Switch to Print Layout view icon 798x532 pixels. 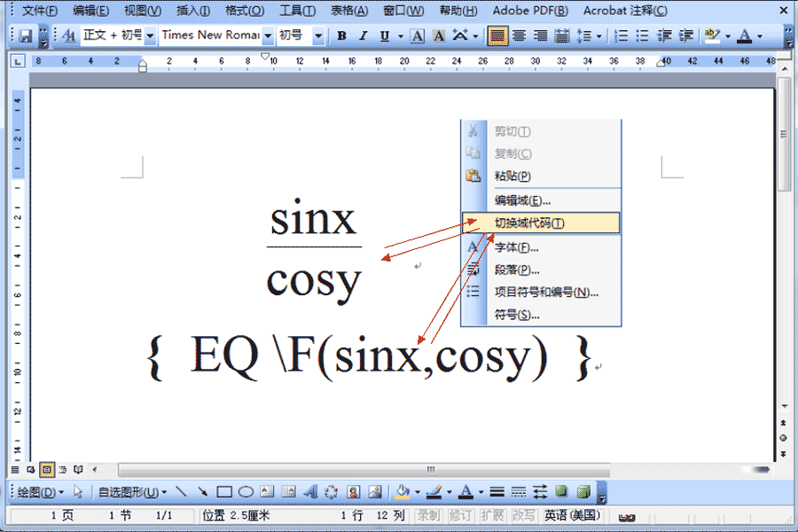47,469
